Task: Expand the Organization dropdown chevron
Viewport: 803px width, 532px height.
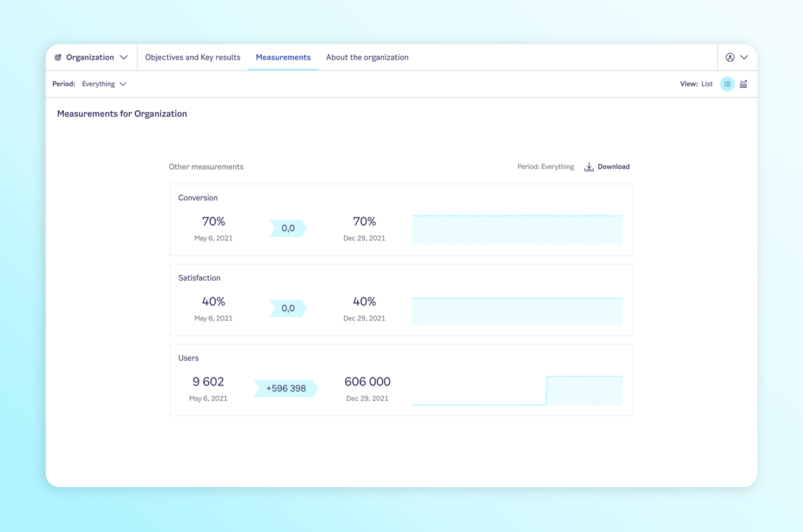Action: click(x=124, y=58)
